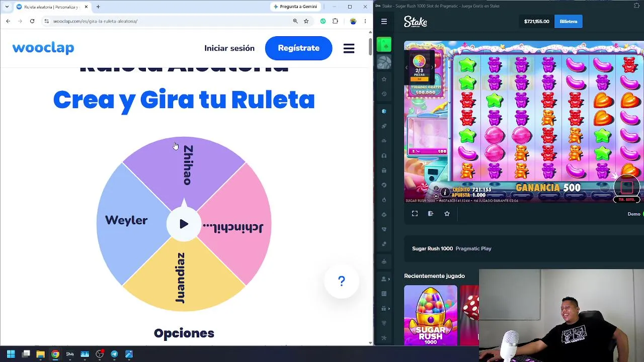Open site information icon in address bar

(x=46, y=21)
